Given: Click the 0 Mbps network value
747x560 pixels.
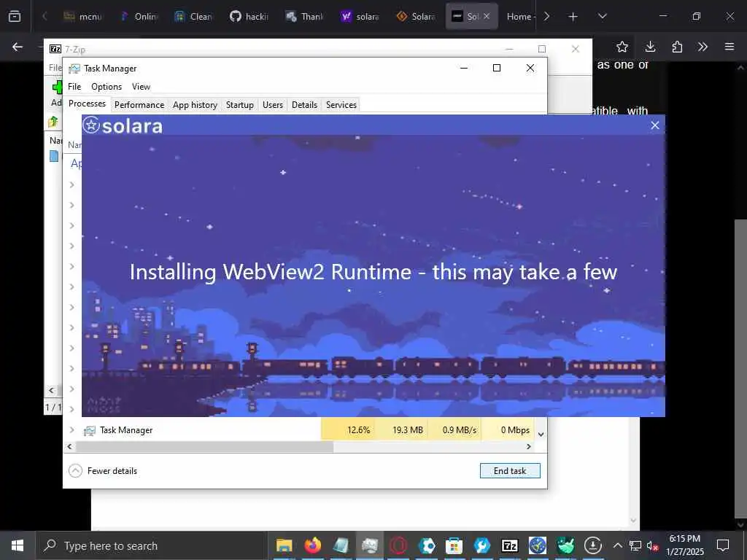Looking at the screenshot, I should point(516,430).
